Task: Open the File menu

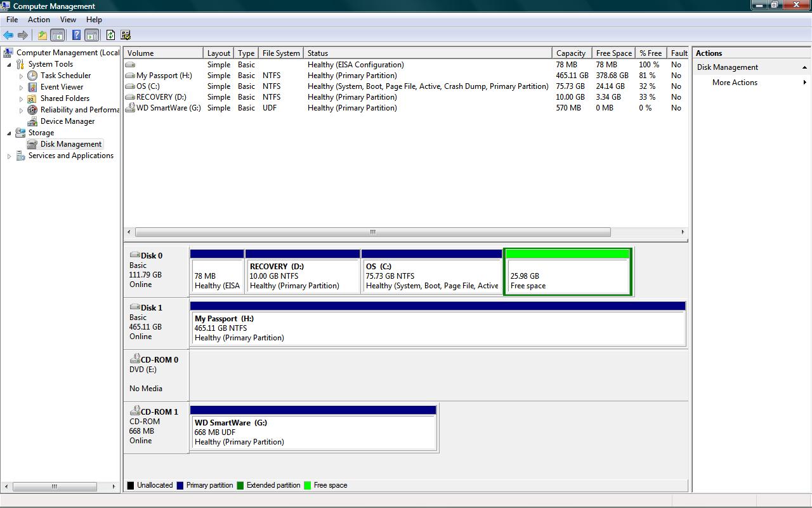Action: click(x=12, y=20)
